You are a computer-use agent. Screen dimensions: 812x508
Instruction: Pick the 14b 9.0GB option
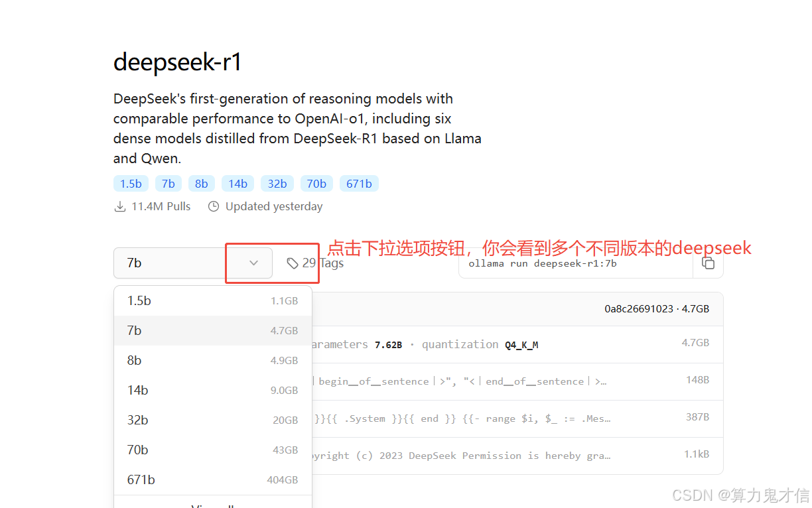[213, 390]
